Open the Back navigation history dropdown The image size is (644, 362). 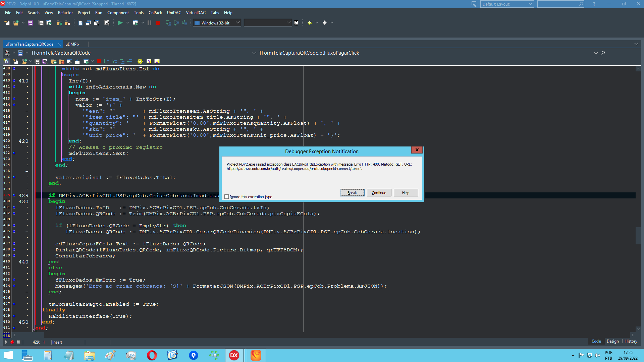[x=317, y=23]
